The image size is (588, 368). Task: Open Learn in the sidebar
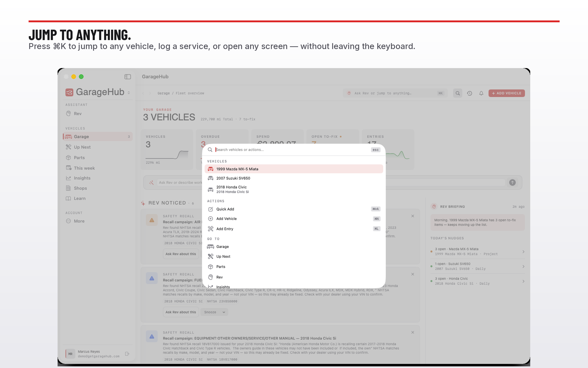(98, 198)
